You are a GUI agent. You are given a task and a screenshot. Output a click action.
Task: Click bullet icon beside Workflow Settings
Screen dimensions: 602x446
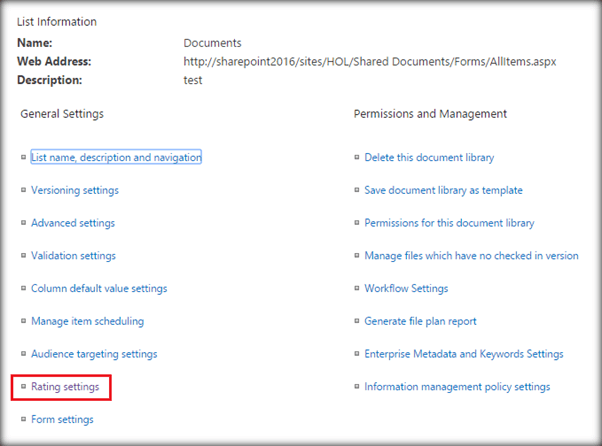[x=356, y=289]
